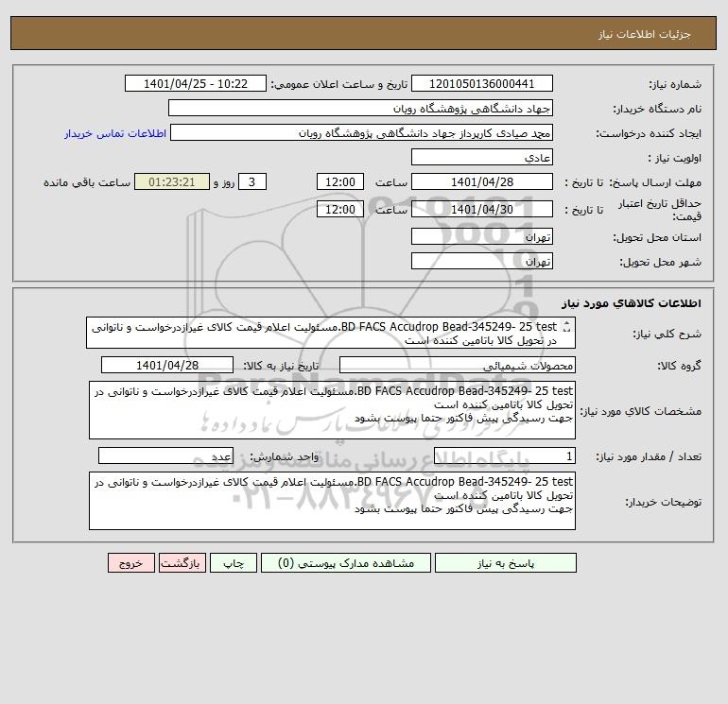The height and width of the screenshot is (704, 728).
Task: Select the شماره نیاز field 1201050136000441
Action: [482, 83]
